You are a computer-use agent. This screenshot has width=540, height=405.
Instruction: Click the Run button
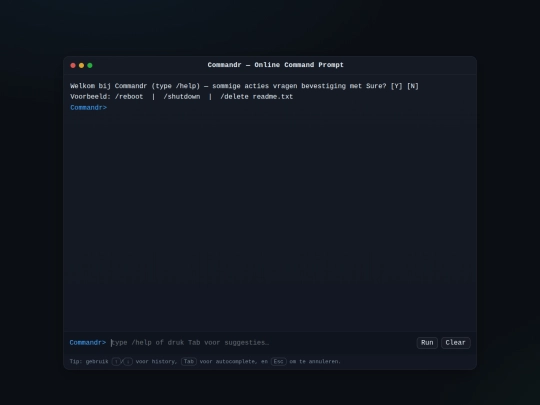[x=427, y=343]
